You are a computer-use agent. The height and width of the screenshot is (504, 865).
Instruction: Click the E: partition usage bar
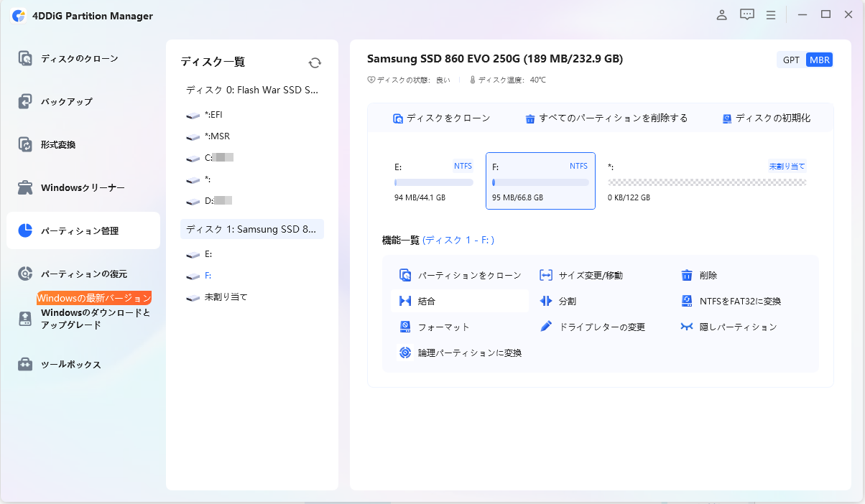(433, 182)
